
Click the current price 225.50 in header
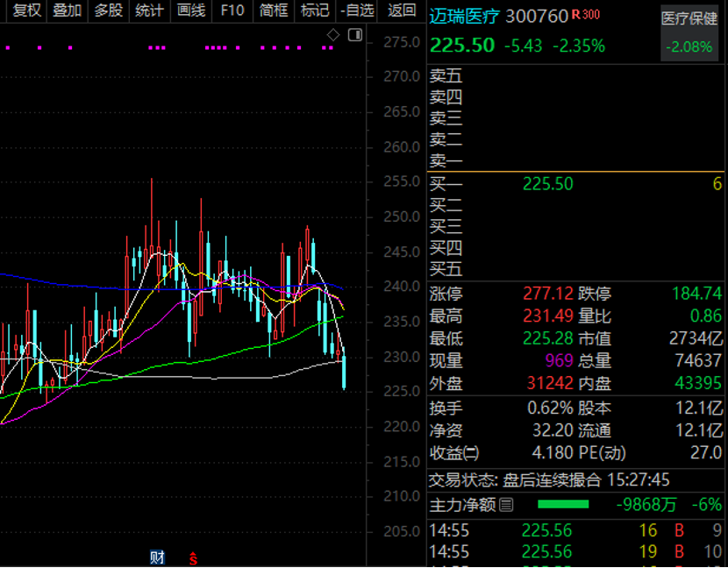[x=462, y=46]
